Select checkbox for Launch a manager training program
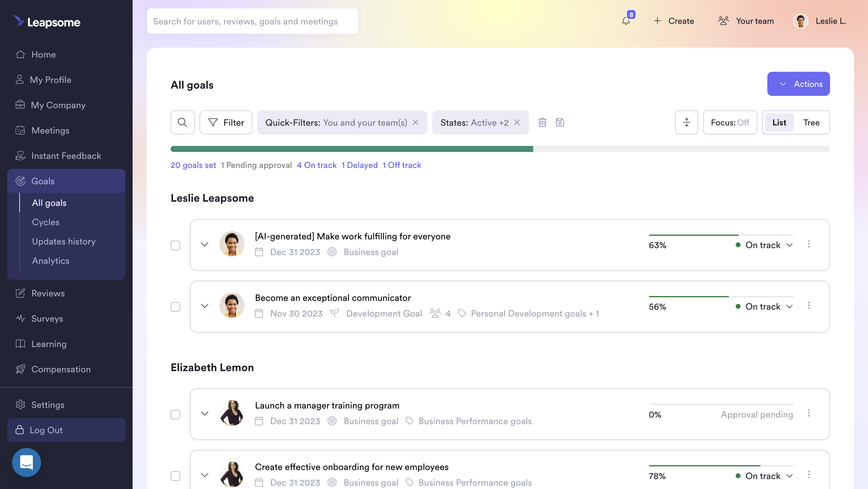 click(x=175, y=414)
